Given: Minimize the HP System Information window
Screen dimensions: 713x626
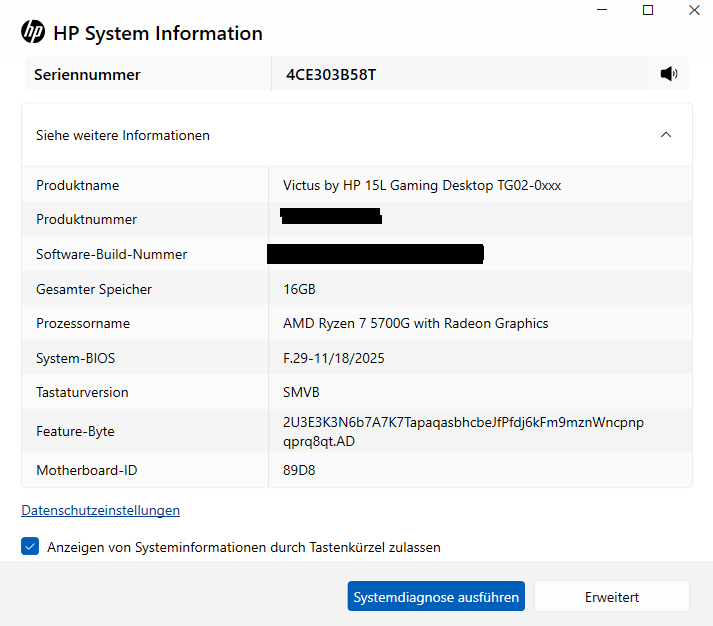Looking at the screenshot, I should coord(602,10).
